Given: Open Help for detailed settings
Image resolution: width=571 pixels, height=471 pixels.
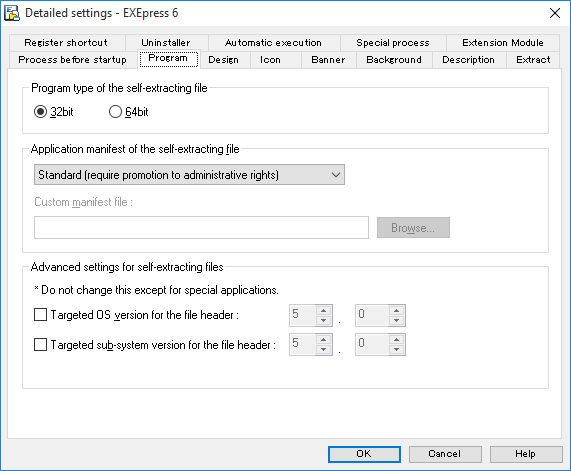Looking at the screenshot, I should pos(525,454).
